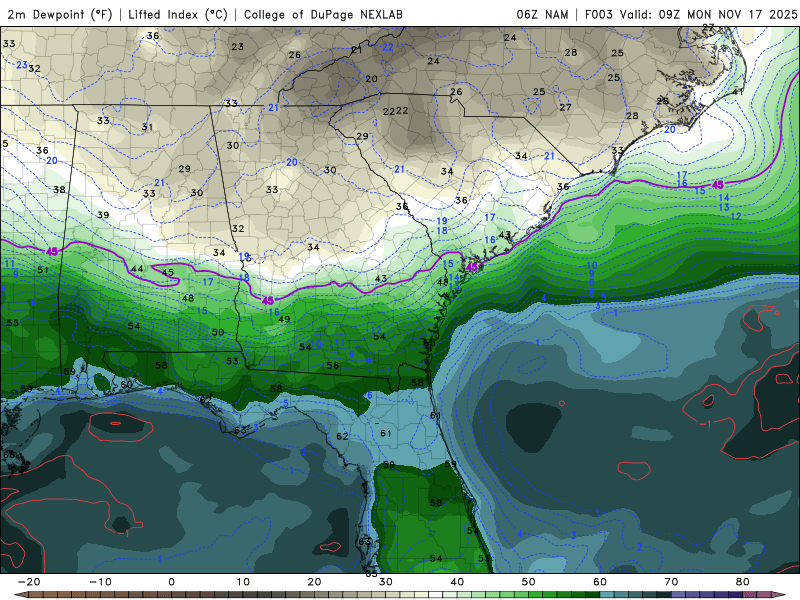
Task: Click the "80" color scale label
Action: tap(743, 582)
